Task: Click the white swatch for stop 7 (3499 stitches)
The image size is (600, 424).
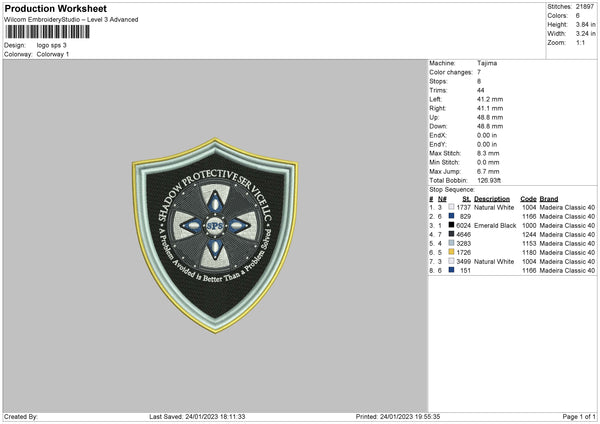Action: 452,261
